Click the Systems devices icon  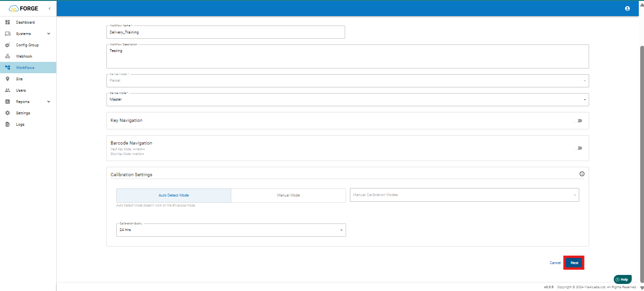[x=8, y=34]
